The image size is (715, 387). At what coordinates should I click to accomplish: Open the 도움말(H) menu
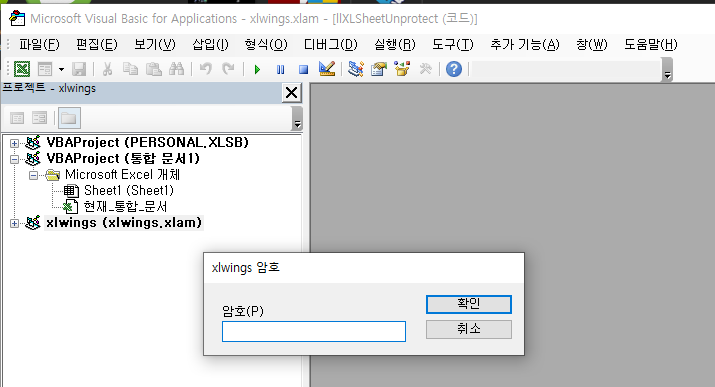click(651, 45)
